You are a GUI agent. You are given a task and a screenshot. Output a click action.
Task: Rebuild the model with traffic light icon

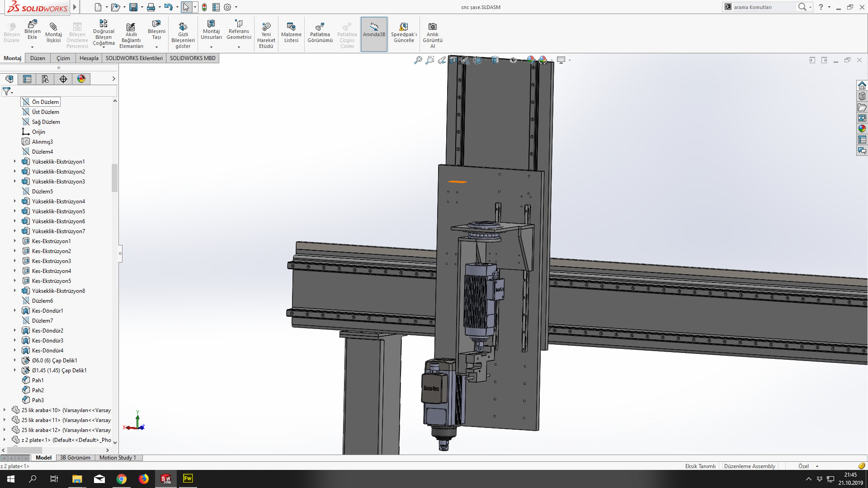[x=204, y=7]
